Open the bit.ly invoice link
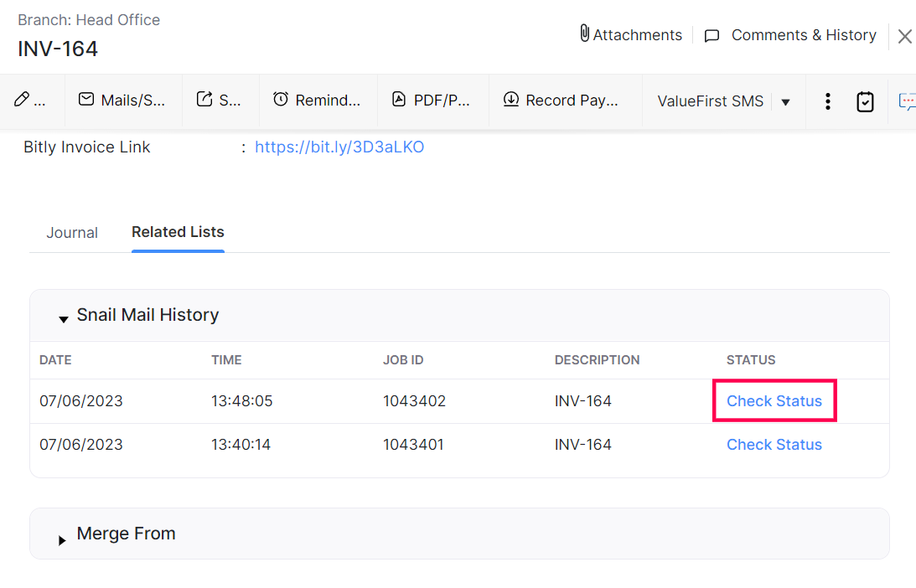 pos(339,147)
